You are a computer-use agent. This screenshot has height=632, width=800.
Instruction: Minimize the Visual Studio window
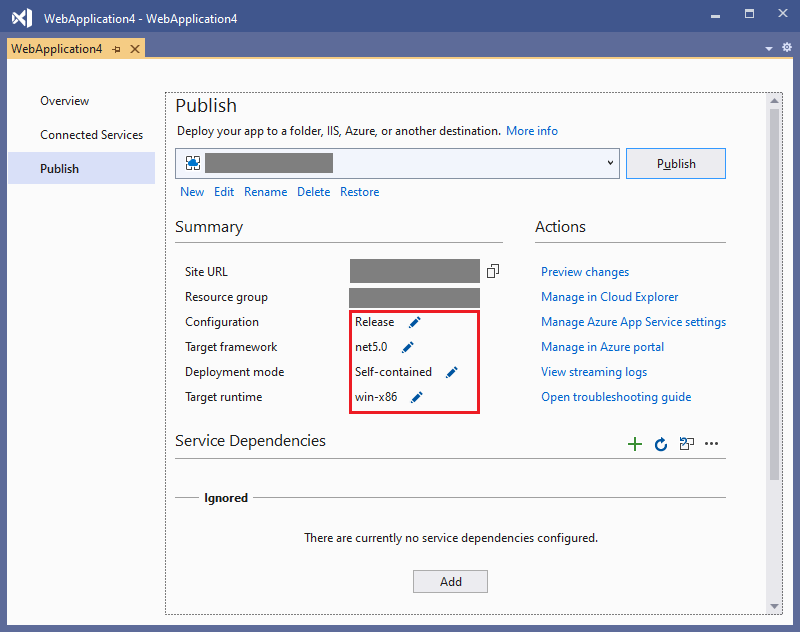[715, 15]
